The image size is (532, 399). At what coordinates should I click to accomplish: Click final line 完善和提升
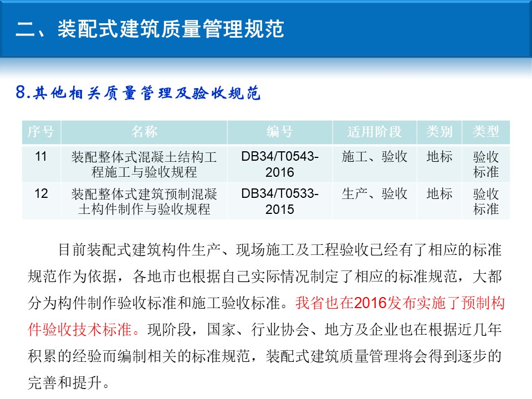coord(69,382)
